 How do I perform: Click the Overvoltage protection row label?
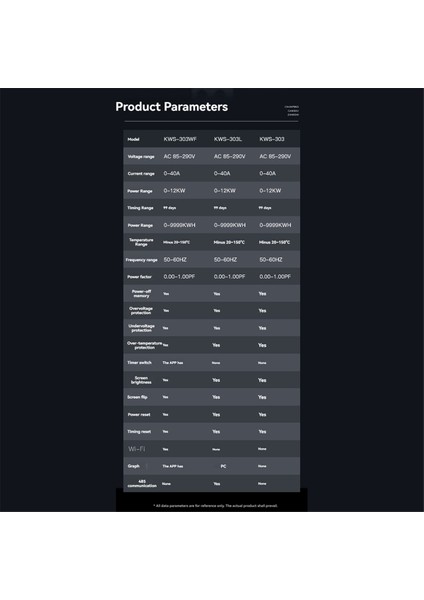click(141, 311)
